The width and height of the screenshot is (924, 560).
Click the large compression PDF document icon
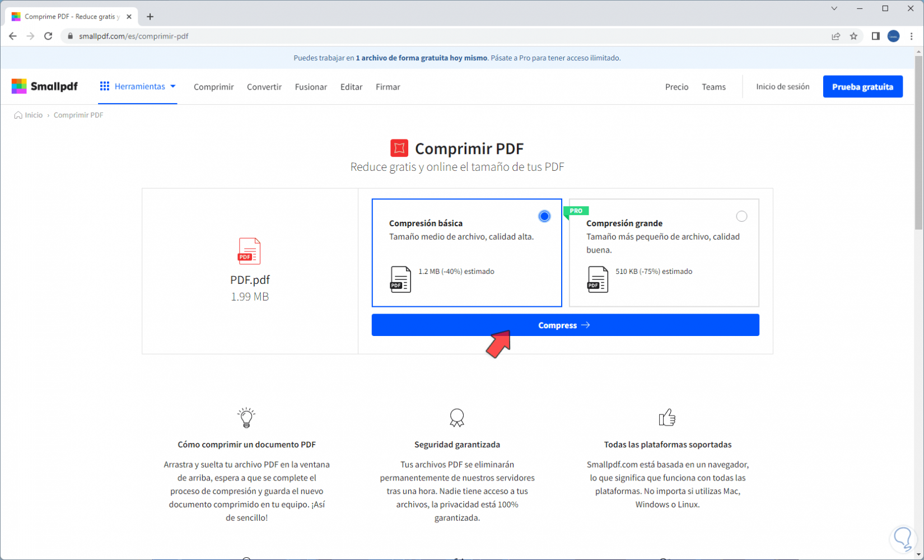click(x=598, y=279)
